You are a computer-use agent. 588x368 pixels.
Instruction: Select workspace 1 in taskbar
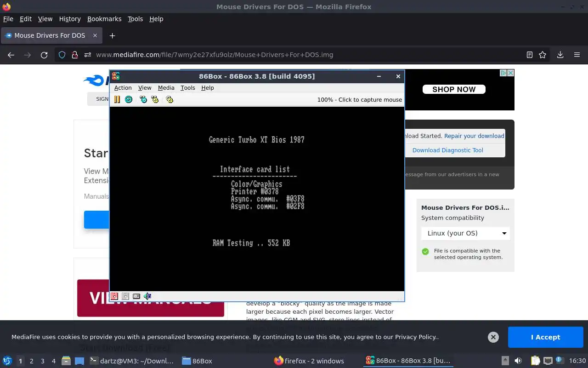[20, 361]
